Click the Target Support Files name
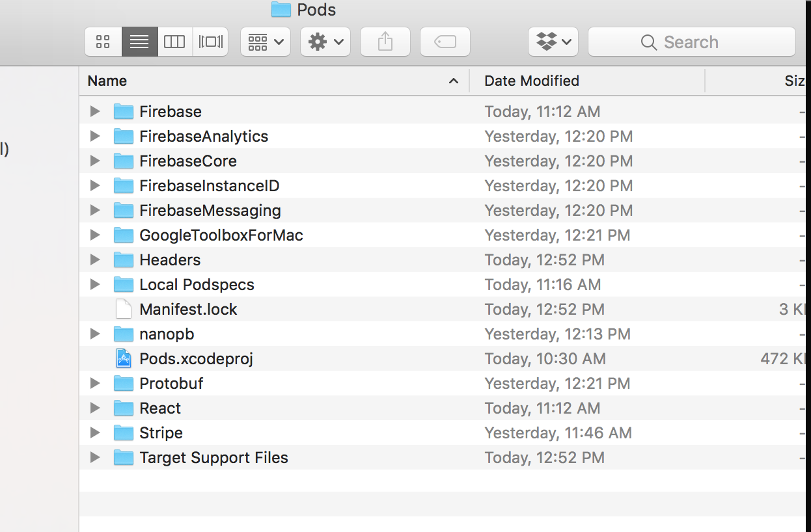 pos(213,457)
